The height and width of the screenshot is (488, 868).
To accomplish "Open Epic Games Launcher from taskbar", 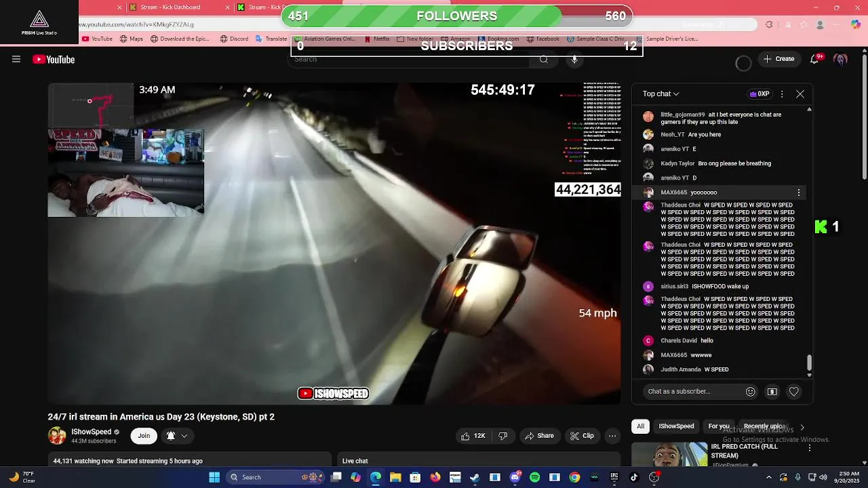I will [614, 477].
